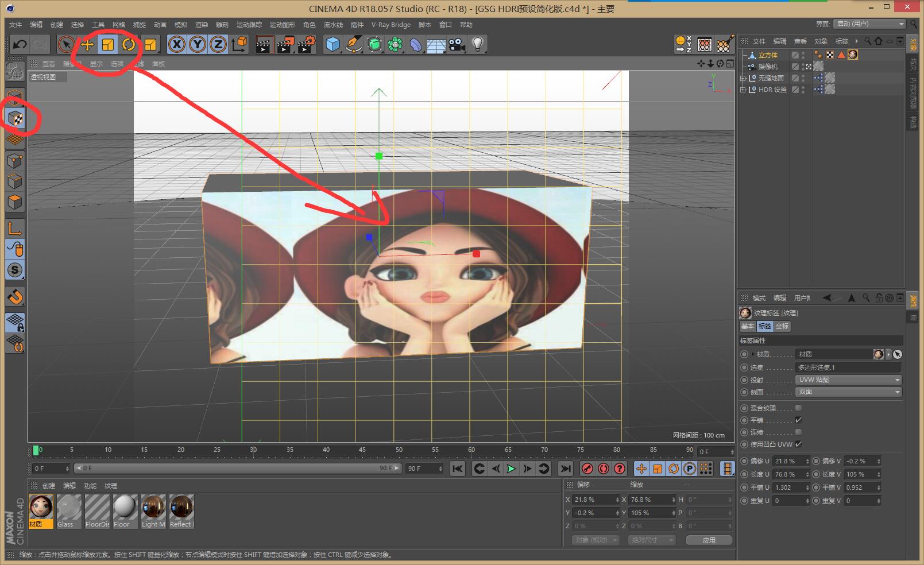
Task: Open the V-Ray Bridge menu
Action: click(391, 25)
